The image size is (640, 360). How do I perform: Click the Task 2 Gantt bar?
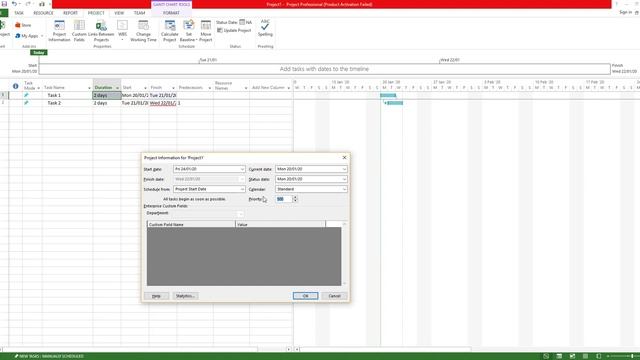[x=395, y=103]
